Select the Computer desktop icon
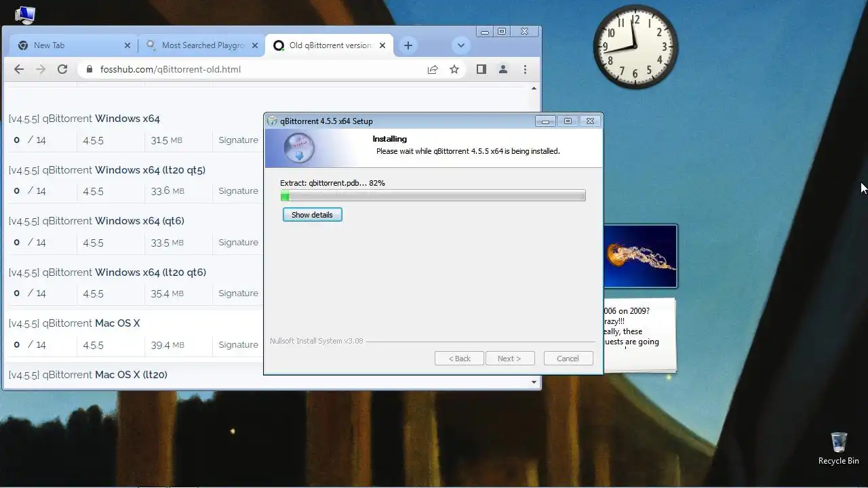The width and height of the screenshot is (868, 488). (24, 14)
